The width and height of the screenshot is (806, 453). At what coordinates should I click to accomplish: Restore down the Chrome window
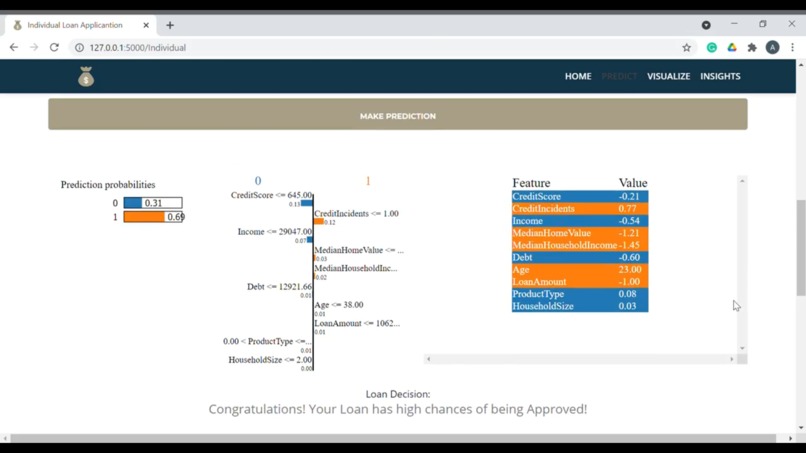pos(763,24)
